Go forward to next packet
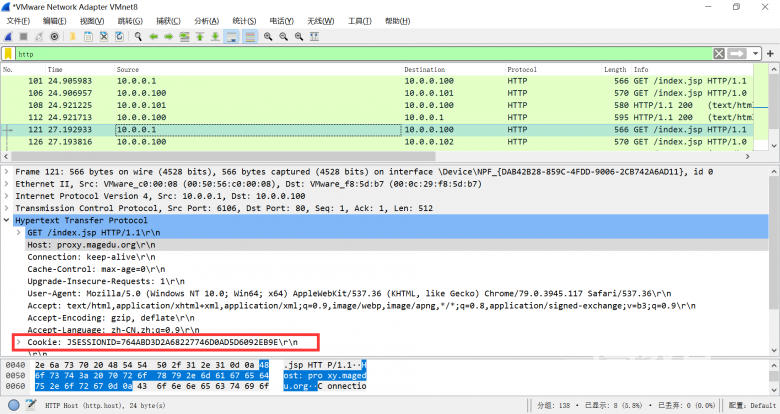Viewport: 780px width, 414px height. 169,36
